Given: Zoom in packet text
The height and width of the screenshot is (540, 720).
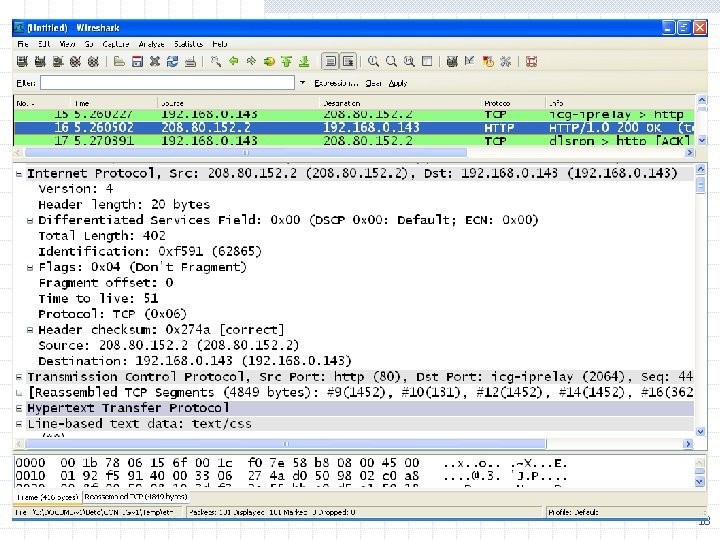Looking at the screenshot, I should point(373,61).
